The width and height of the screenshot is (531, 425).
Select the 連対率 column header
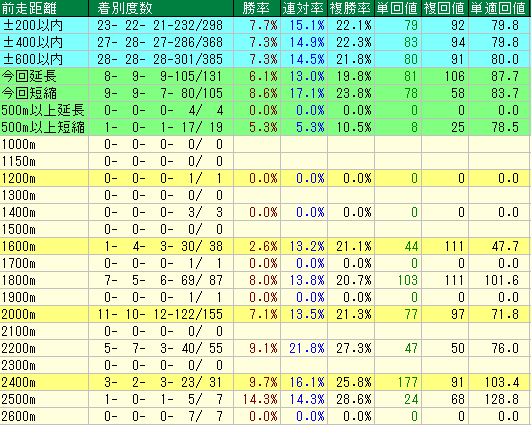[x=304, y=8]
